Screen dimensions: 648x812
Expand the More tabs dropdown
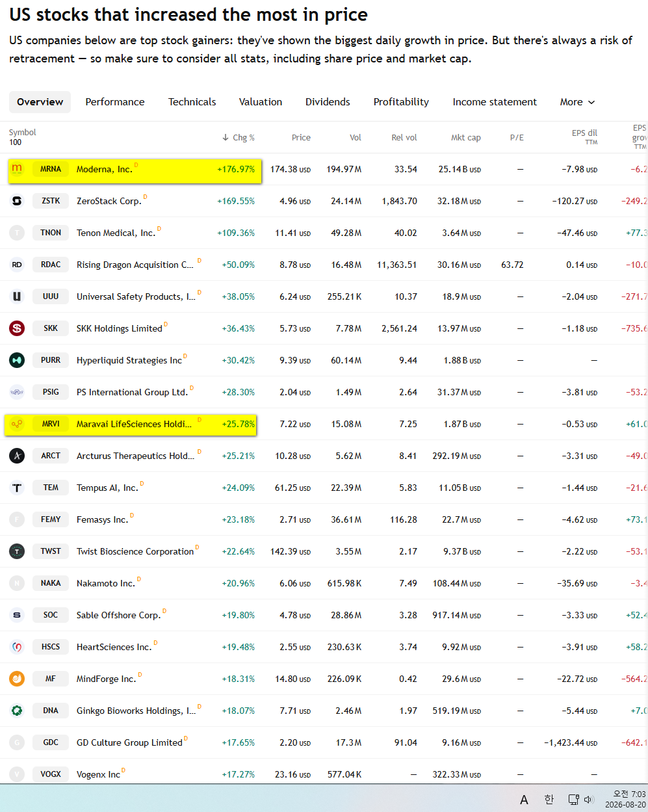click(x=578, y=102)
